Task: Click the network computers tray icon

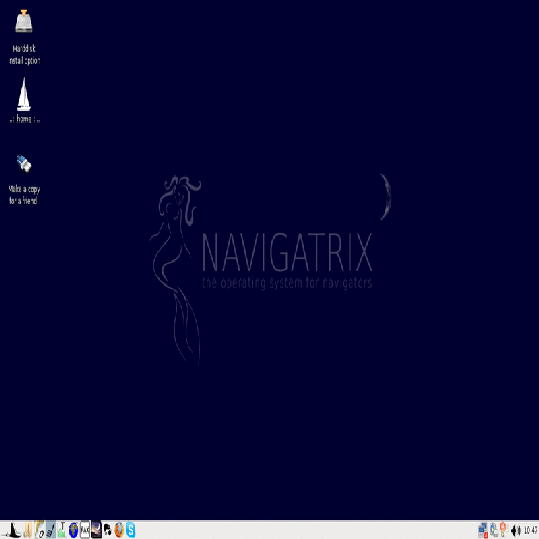Action: 483,530
